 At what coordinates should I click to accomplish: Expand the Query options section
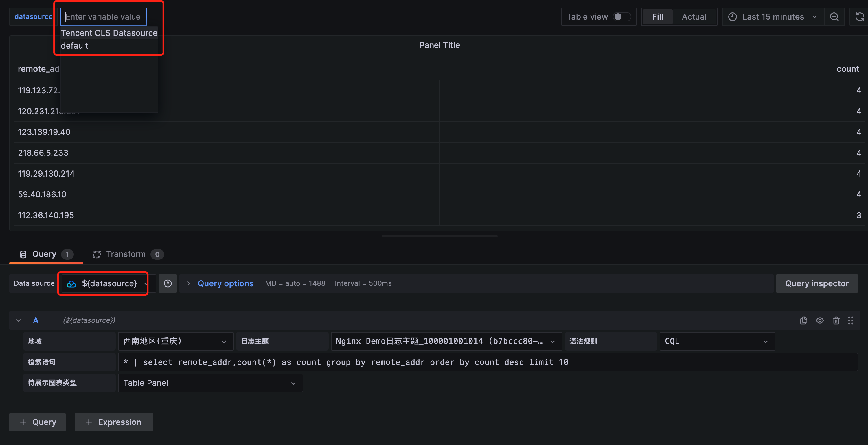225,283
